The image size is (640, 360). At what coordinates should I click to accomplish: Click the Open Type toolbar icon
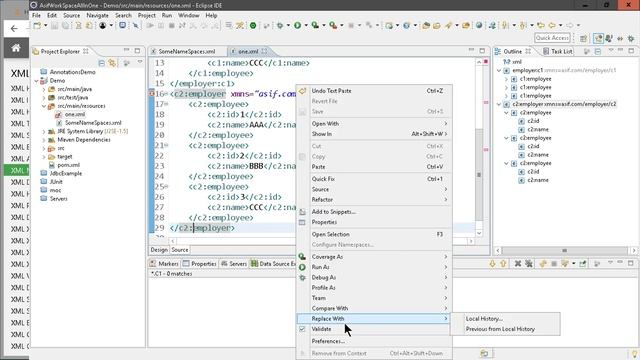pyautogui.click(x=426, y=25)
